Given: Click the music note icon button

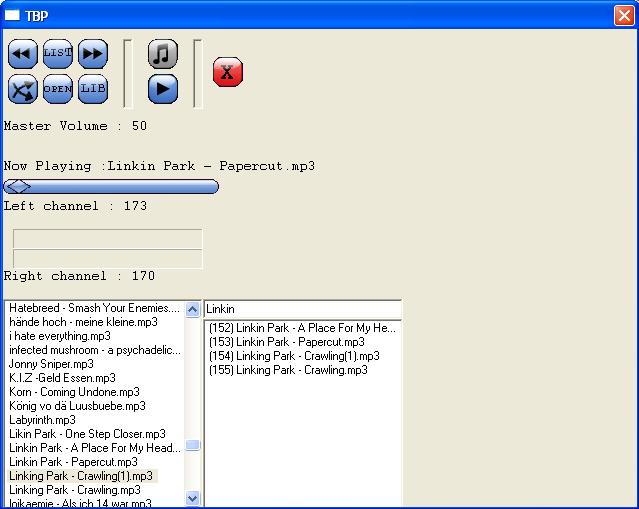Looking at the screenshot, I should [163, 54].
